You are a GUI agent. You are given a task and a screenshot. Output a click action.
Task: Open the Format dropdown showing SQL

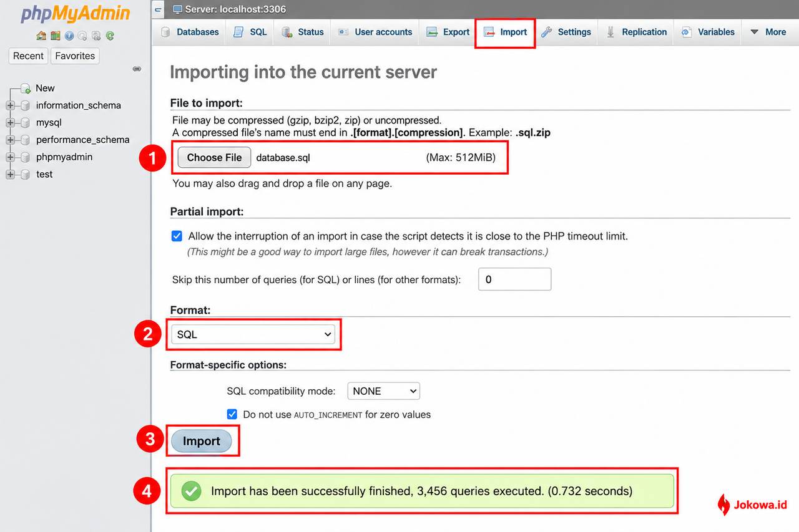(253, 335)
